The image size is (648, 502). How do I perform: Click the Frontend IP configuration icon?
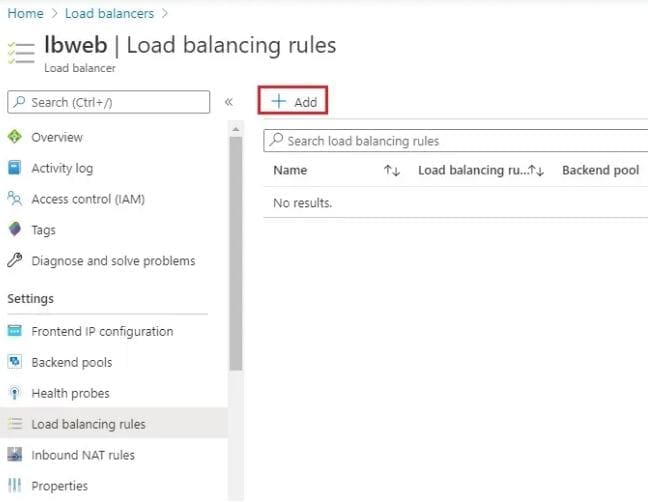pos(14,331)
